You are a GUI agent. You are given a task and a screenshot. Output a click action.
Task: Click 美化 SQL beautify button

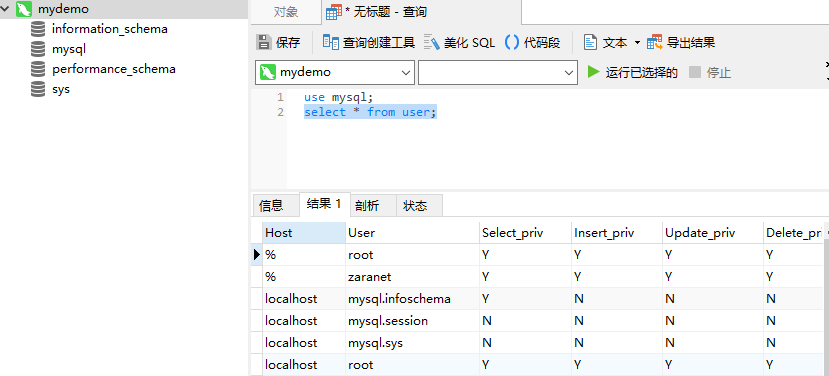(459, 42)
